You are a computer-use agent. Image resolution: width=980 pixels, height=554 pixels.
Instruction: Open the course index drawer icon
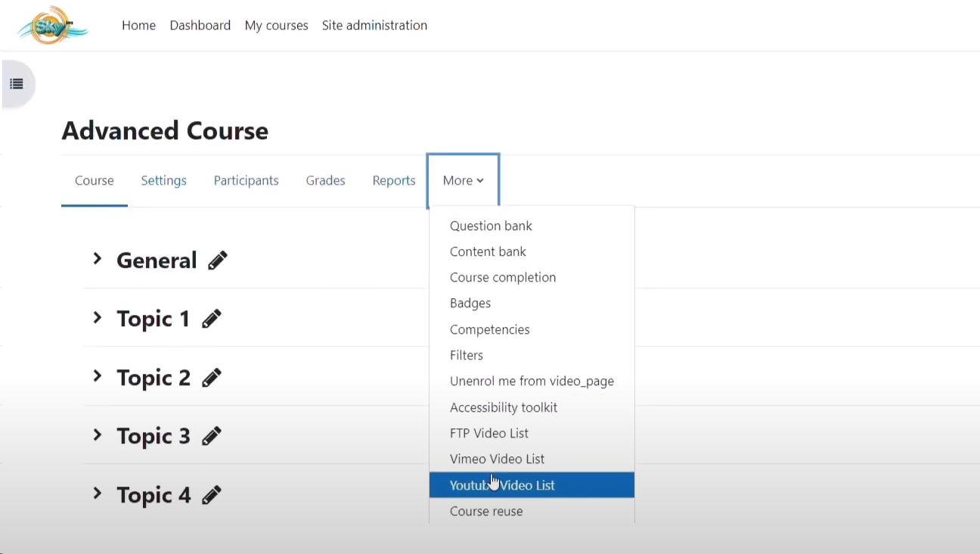17,84
